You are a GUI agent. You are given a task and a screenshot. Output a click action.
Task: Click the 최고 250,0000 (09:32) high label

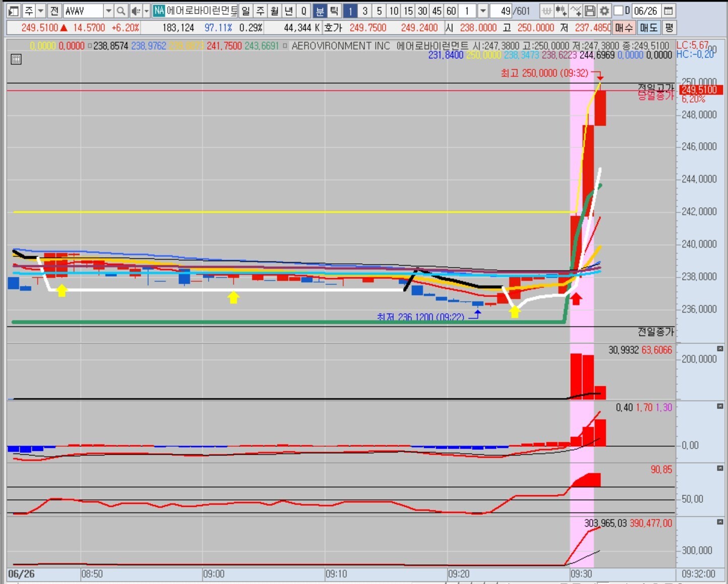pos(544,73)
